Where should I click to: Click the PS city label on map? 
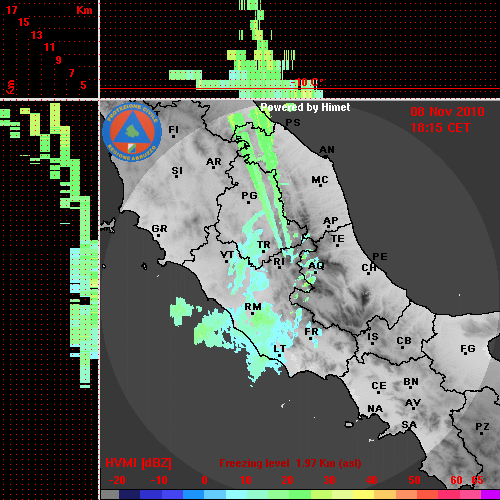coord(293,123)
